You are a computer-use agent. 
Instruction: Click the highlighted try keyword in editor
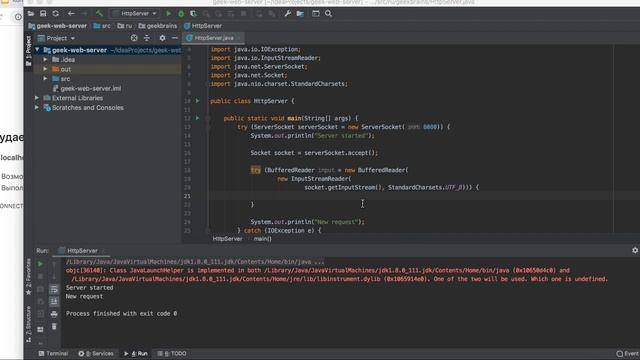pyautogui.click(x=256, y=170)
